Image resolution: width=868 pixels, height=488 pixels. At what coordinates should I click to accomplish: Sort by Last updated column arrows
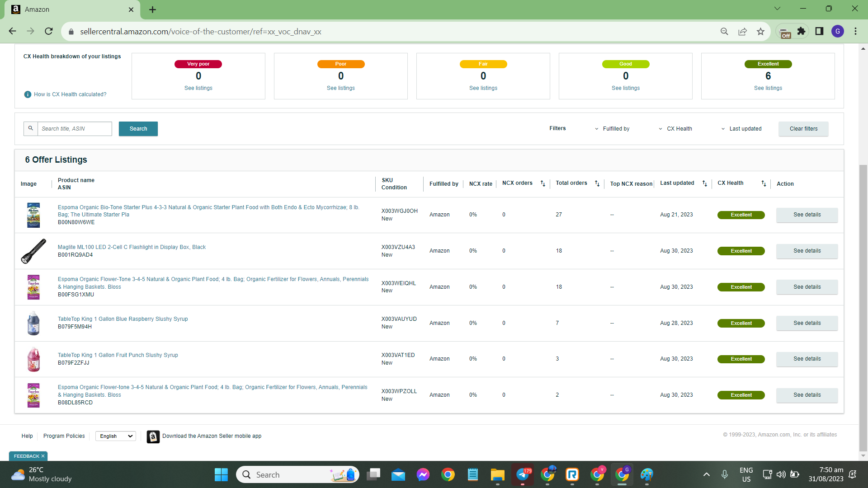705,183
